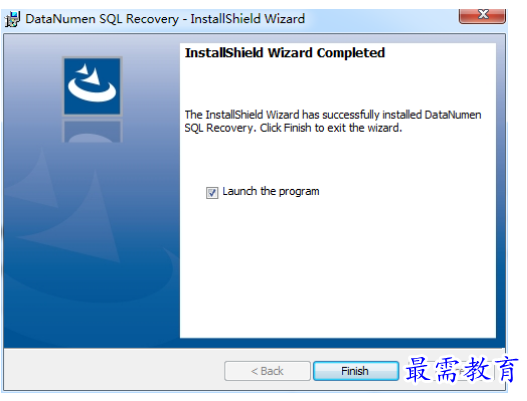Click the window title bar text
Screen dimensions: 527x401
pos(165,19)
